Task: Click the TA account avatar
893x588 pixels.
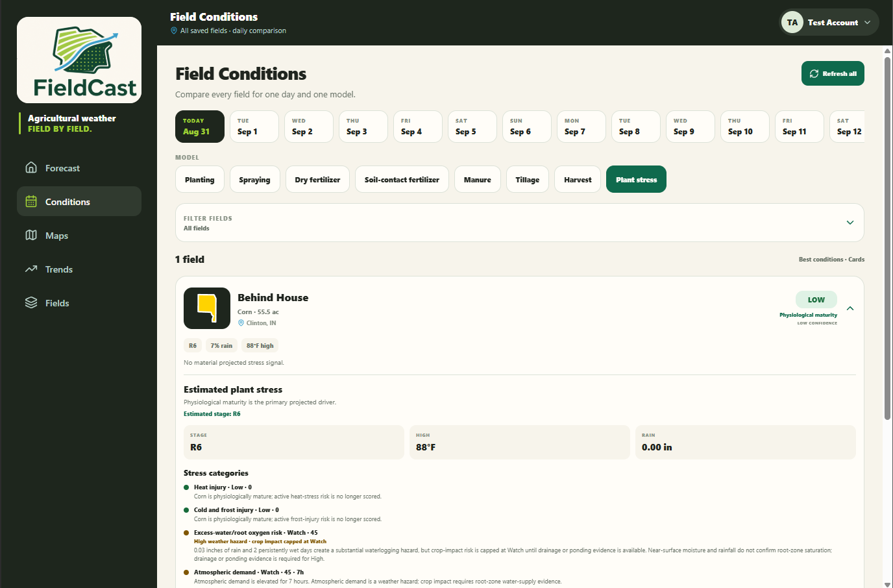Action: pos(792,22)
